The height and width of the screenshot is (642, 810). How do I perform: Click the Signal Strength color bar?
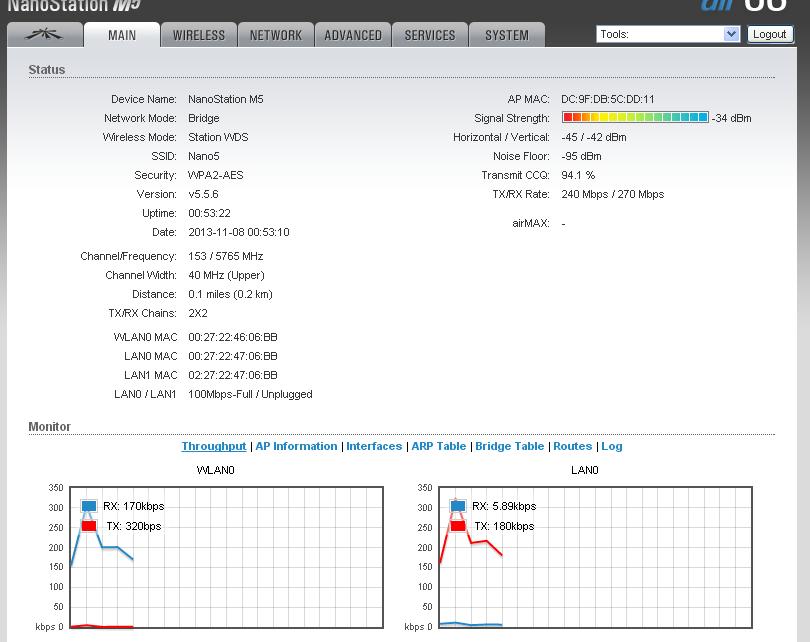point(635,117)
